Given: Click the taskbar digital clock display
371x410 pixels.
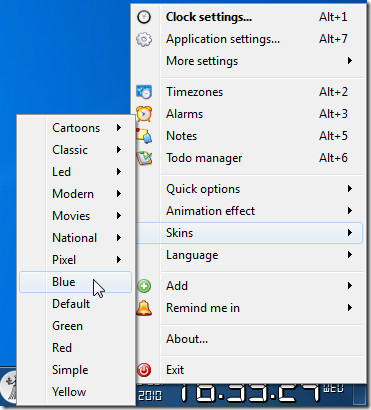Looking at the screenshot, I should tap(241, 393).
